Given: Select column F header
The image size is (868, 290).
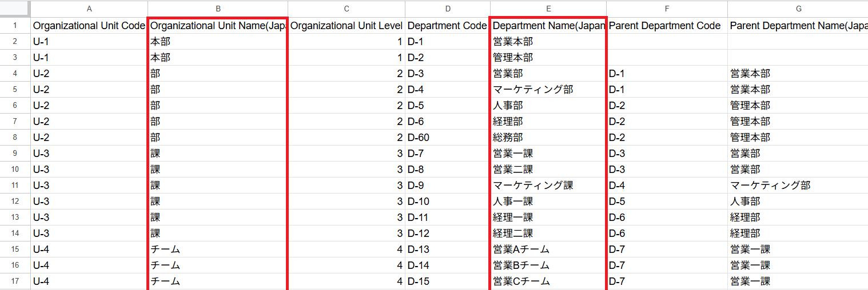Looking at the screenshot, I should click(x=667, y=9).
